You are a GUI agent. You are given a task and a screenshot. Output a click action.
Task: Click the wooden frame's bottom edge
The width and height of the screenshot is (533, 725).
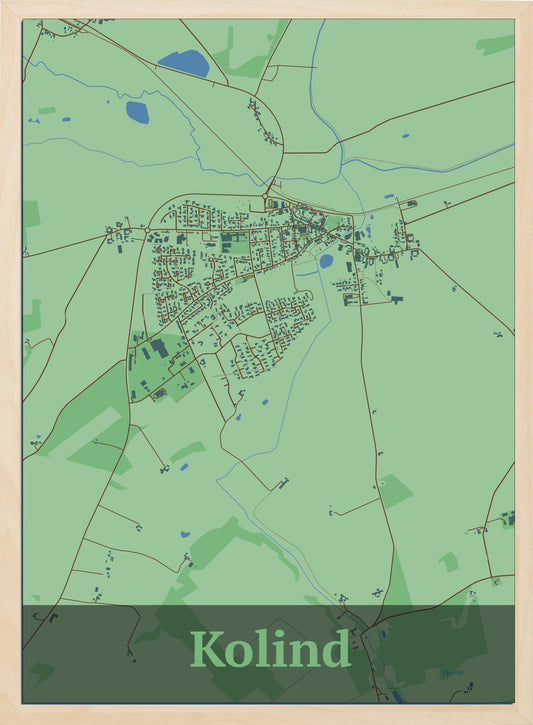tap(266, 714)
